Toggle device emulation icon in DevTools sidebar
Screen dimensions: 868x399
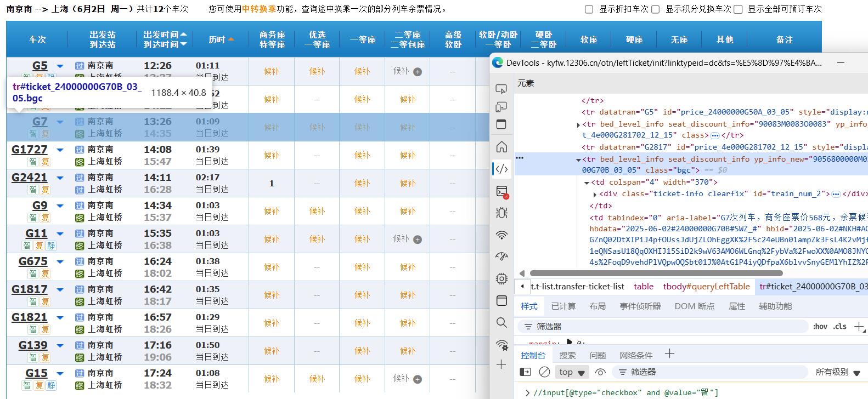pos(501,106)
